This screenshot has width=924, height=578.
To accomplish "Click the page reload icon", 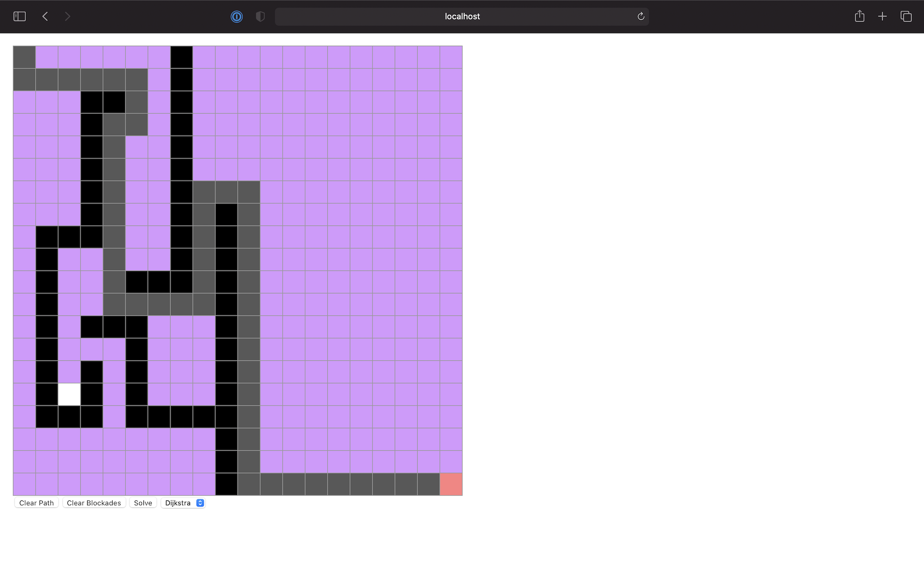I will (641, 16).
